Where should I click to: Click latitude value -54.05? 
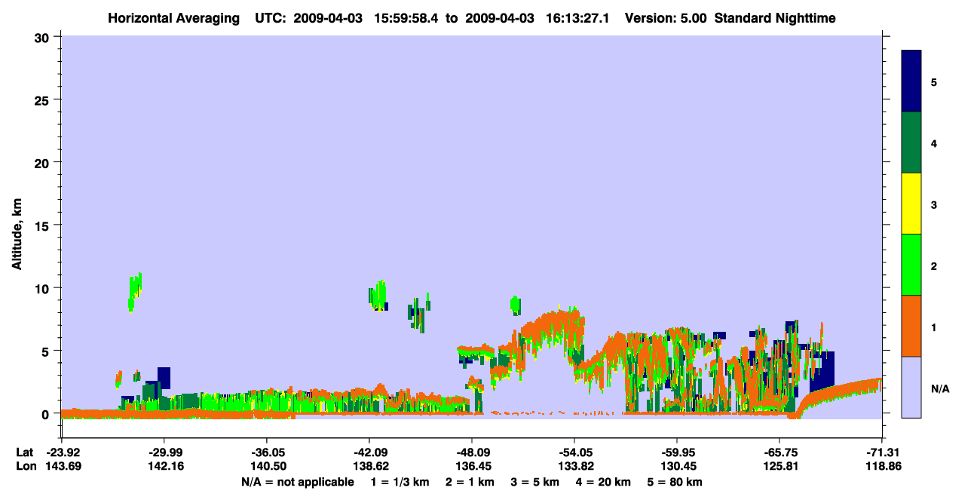tap(574, 452)
